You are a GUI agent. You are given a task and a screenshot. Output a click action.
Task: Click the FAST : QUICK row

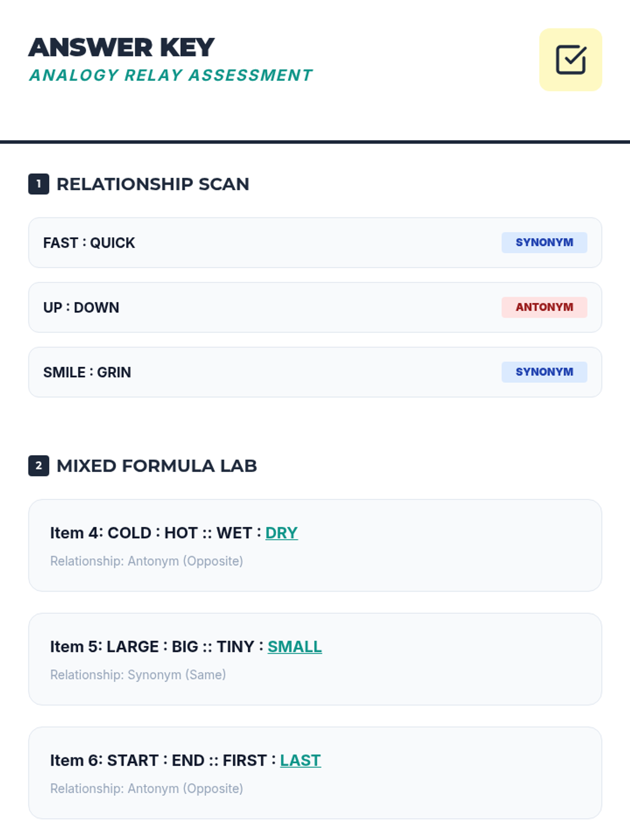click(x=315, y=243)
